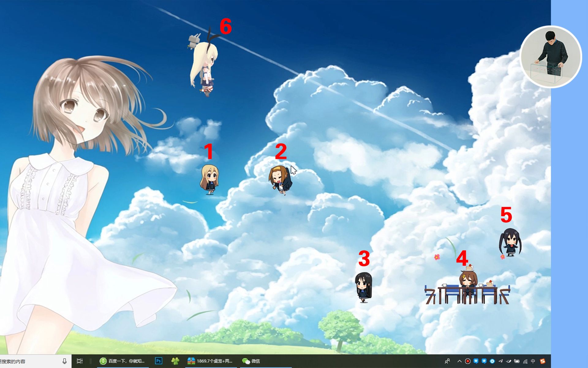Click the taskbar search input field
This screenshot has width=588, height=368.
pyautogui.click(x=28, y=361)
